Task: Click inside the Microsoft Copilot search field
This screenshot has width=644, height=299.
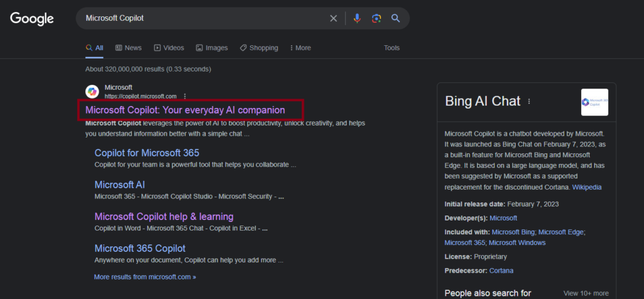Action: [x=201, y=18]
